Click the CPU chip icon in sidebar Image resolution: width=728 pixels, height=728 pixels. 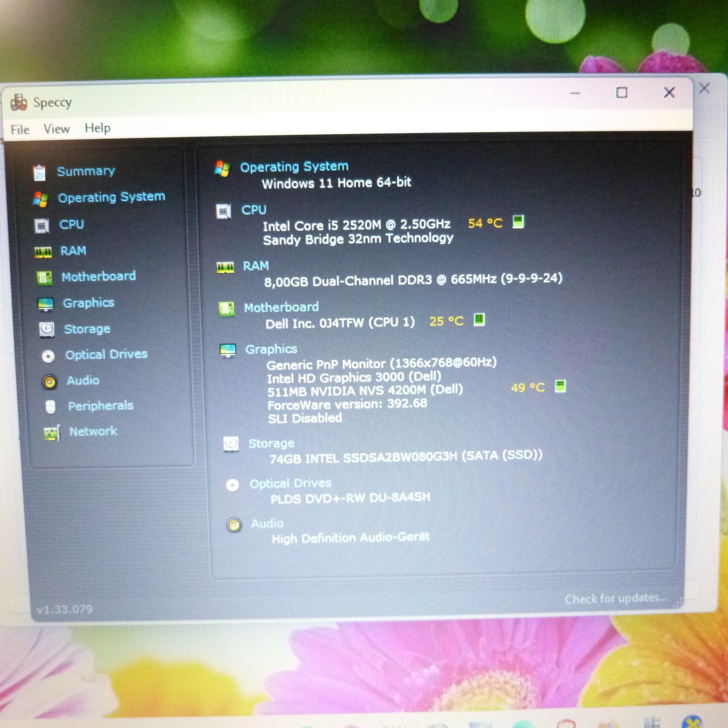pyautogui.click(x=42, y=226)
